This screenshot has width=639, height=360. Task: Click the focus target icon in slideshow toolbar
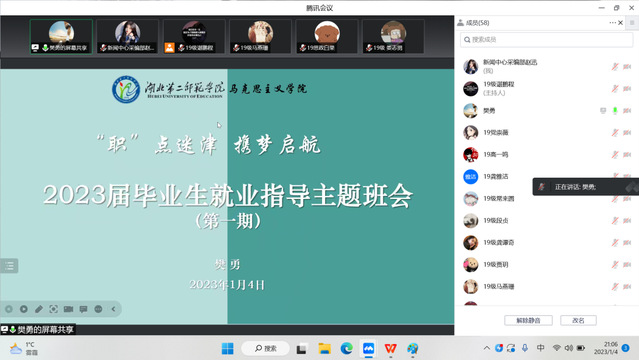pos(53,309)
